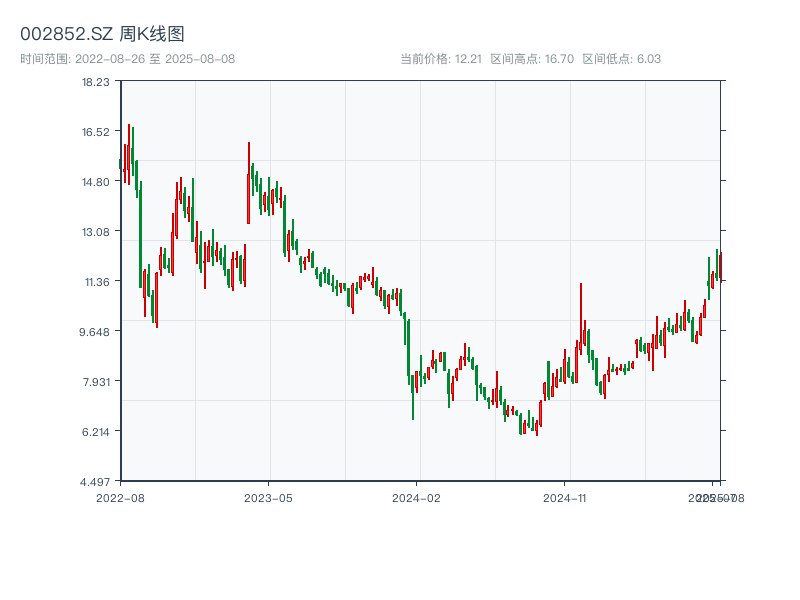Click the 当前价格 12.21 label
The width and height of the screenshot is (800, 600).
[441, 59]
